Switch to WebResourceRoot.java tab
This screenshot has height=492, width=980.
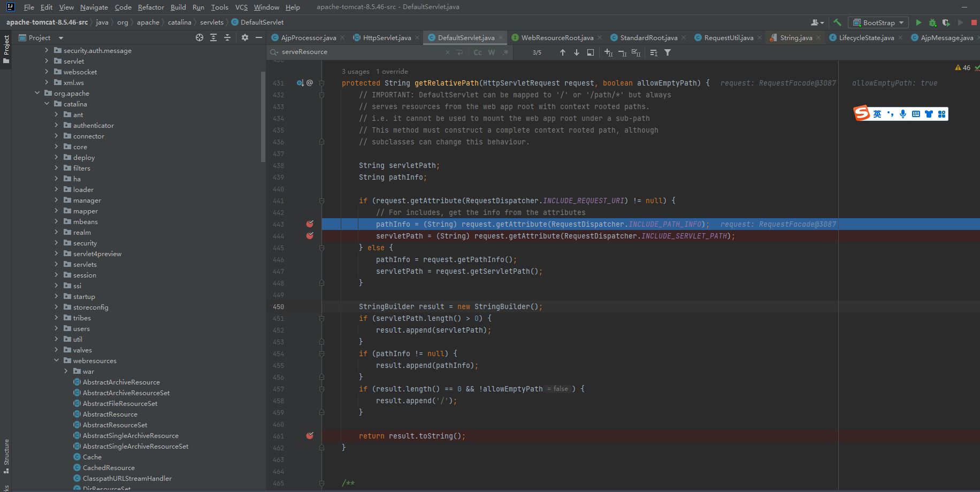(557, 37)
